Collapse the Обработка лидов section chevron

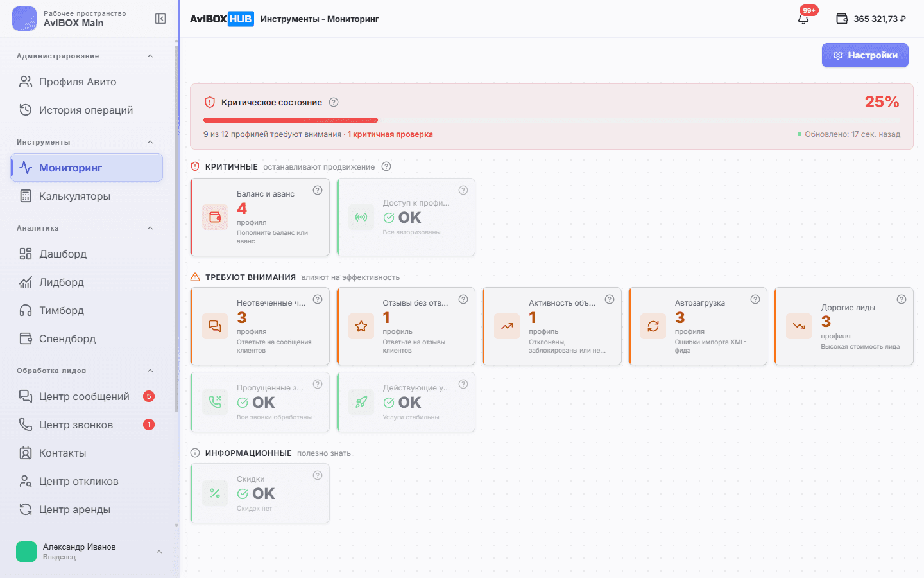(x=150, y=371)
